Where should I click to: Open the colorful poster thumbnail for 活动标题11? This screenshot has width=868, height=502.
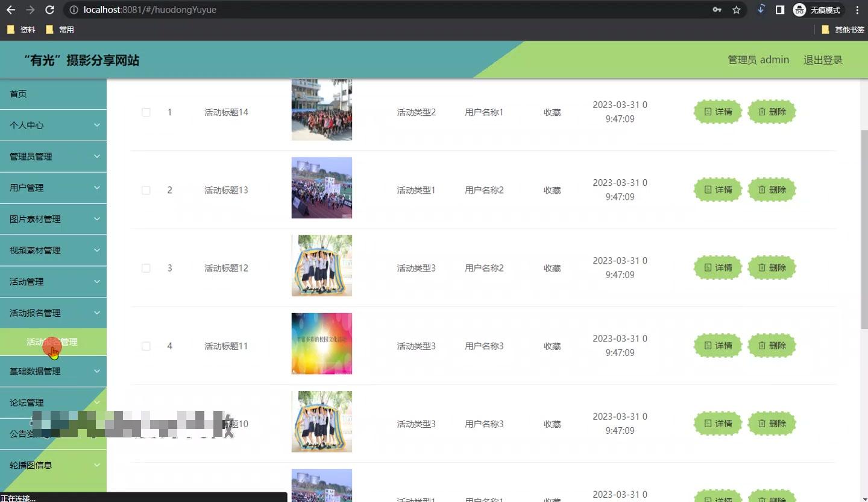coord(322,343)
